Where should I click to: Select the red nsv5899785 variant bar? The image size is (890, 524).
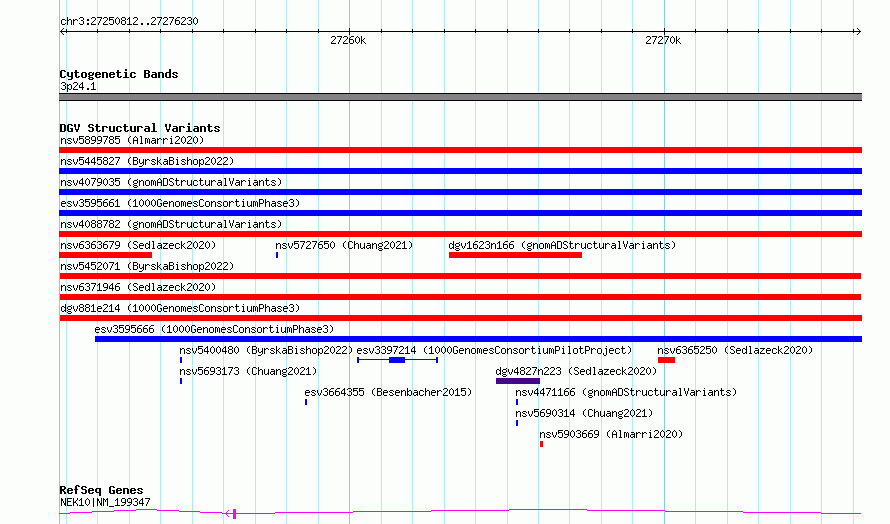[460, 150]
